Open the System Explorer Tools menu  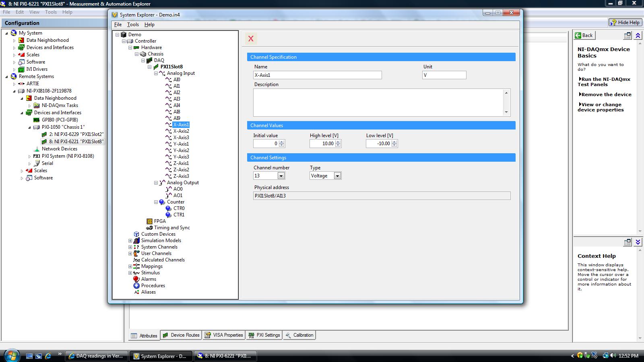(x=133, y=25)
